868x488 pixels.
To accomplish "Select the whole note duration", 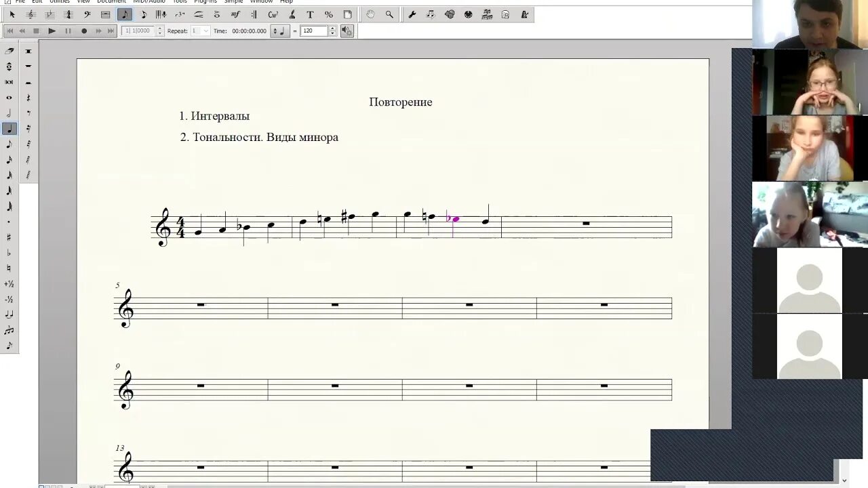I will (9, 98).
